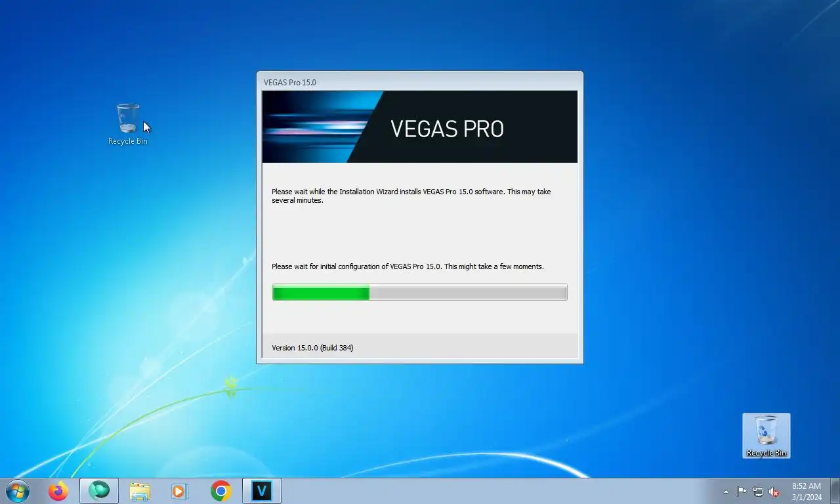Click the green installation progress bar

tap(420, 292)
